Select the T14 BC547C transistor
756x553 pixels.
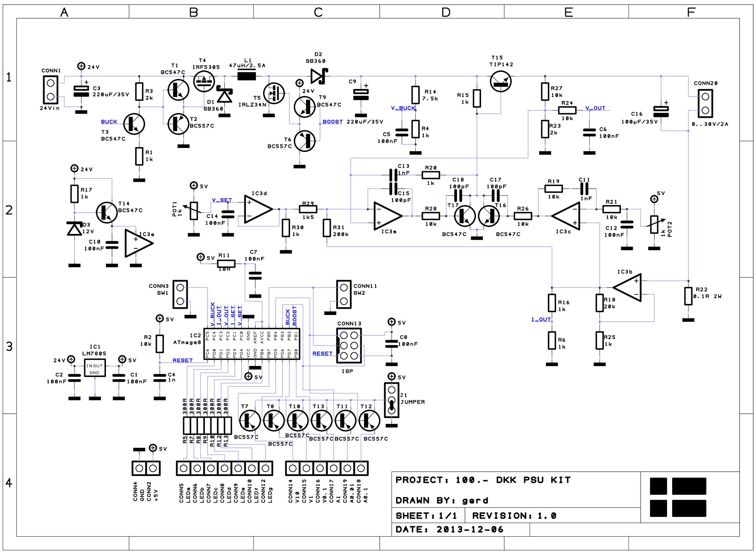[x=107, y=212]
